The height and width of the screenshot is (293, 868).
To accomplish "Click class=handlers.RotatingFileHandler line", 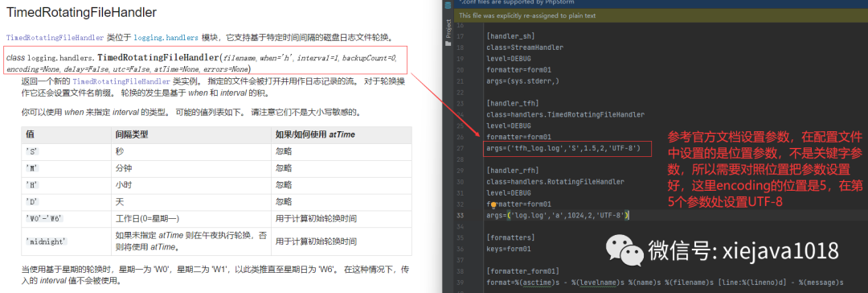I will 555,181.
